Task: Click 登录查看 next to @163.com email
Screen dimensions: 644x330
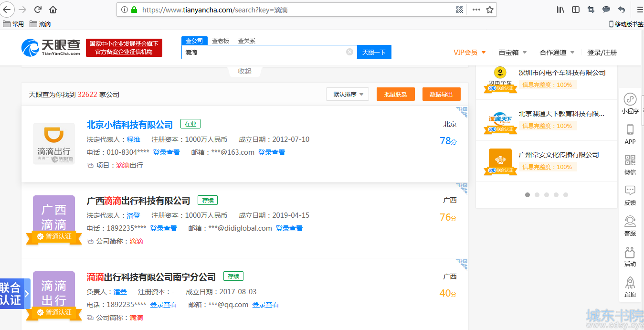Action: pyautogui.click(x=272, y=152)
